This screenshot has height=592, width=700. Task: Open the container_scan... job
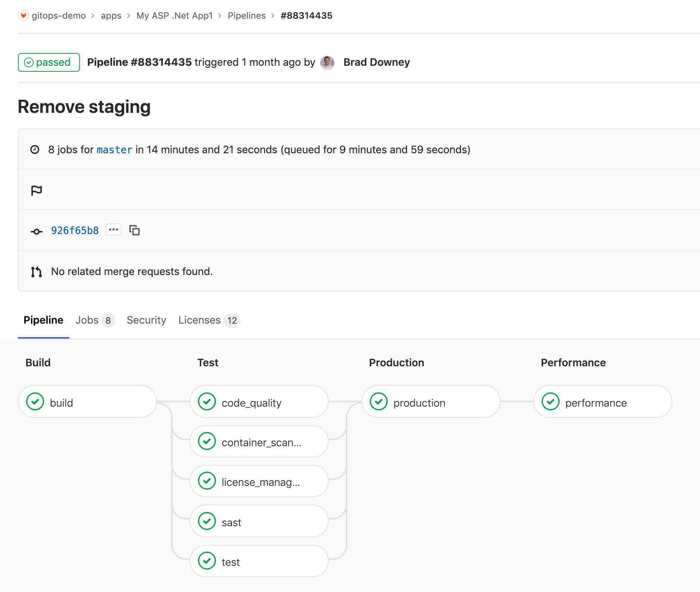(259, 441)
